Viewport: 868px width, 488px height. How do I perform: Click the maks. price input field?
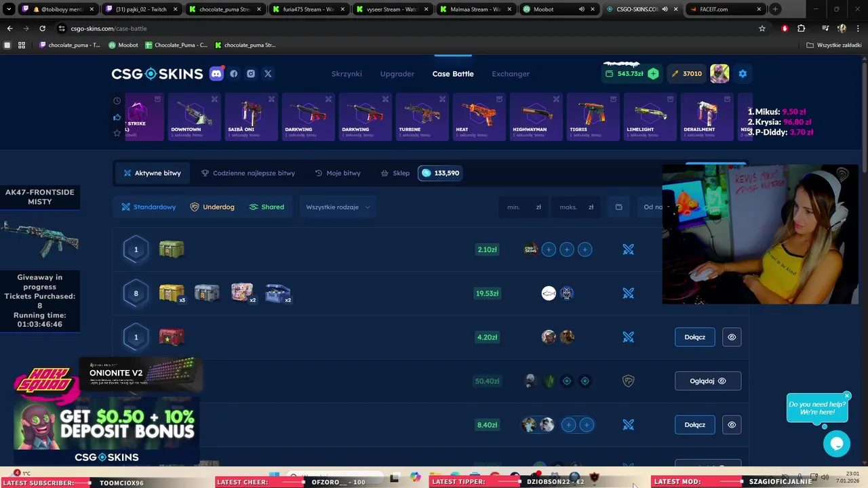coord(576,207)
